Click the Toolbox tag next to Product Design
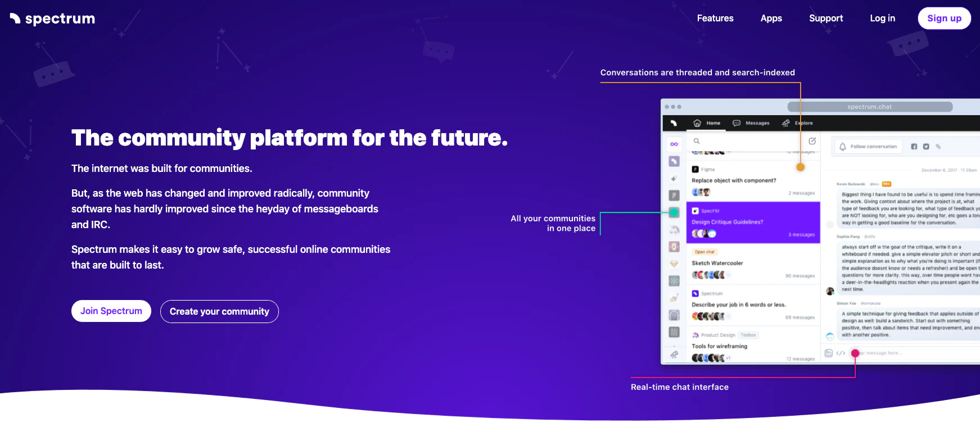Screen dimensions: 980x427 [x=748, y=335]
